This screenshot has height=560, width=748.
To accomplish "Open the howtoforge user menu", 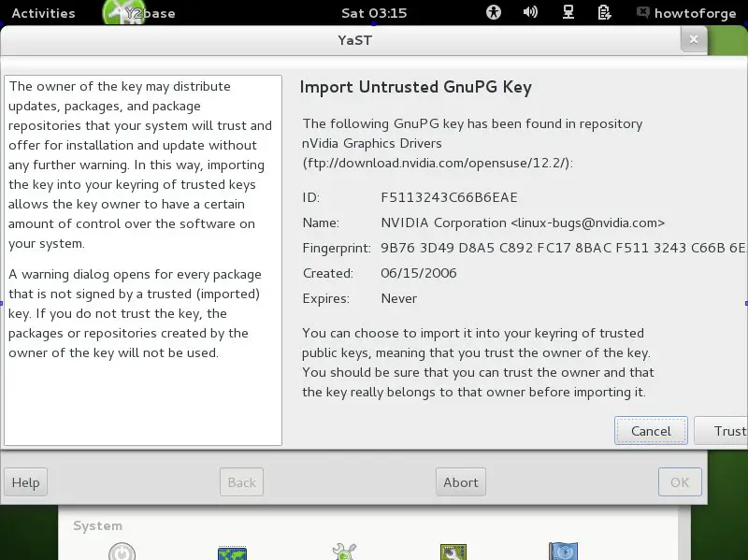I will pos(695,13).
